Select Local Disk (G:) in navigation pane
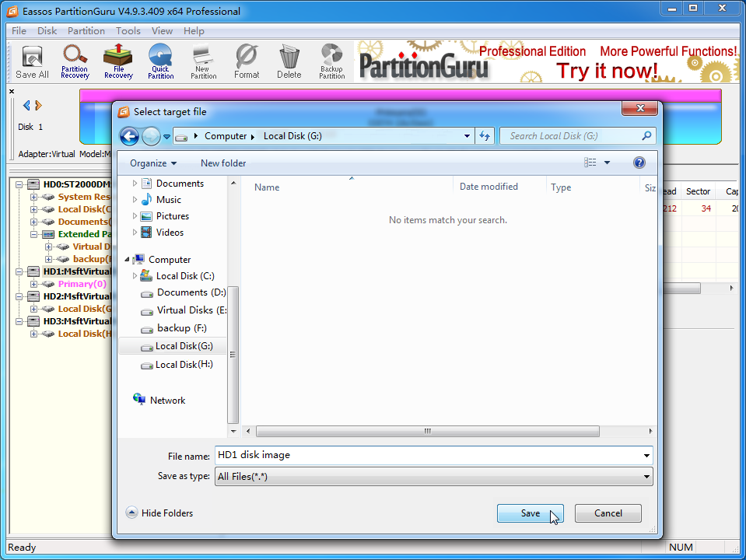Viewport: 746px width, 560px height. pyautogui.click(x=173, y=346)
